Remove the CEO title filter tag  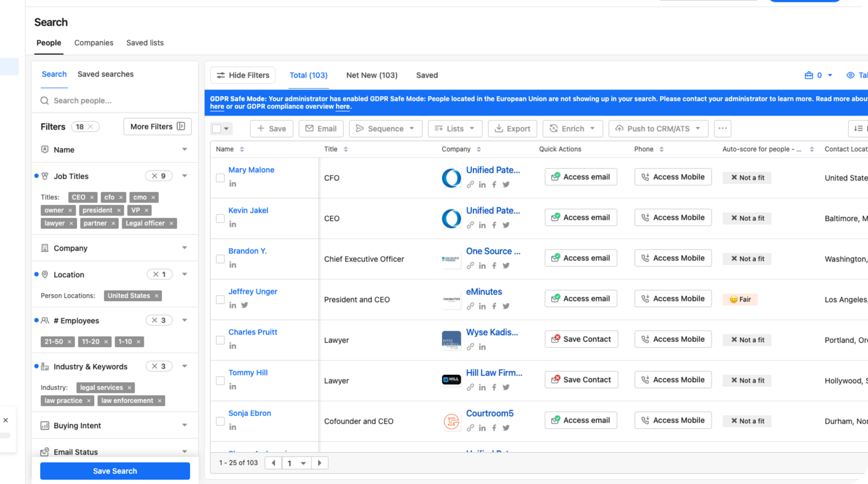click(92, 197)
